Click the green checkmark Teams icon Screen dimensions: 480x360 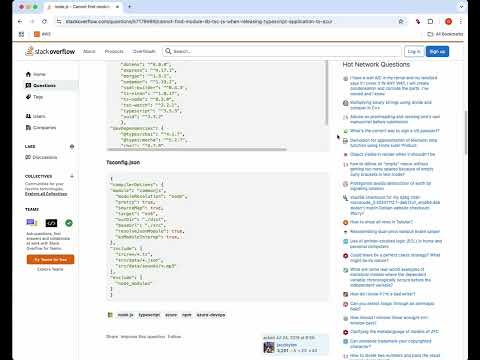click(x=69, y=223)
